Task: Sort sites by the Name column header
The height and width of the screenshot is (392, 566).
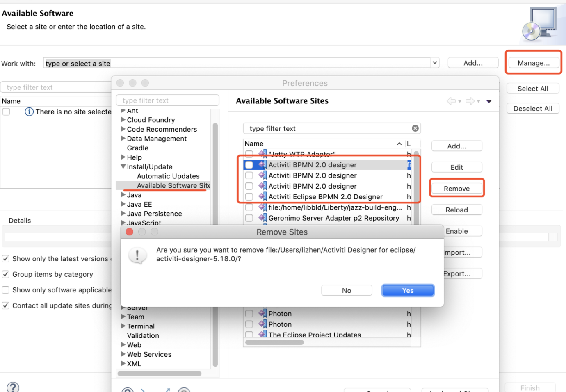Action: pyautogui.click(x=324, y=144)
